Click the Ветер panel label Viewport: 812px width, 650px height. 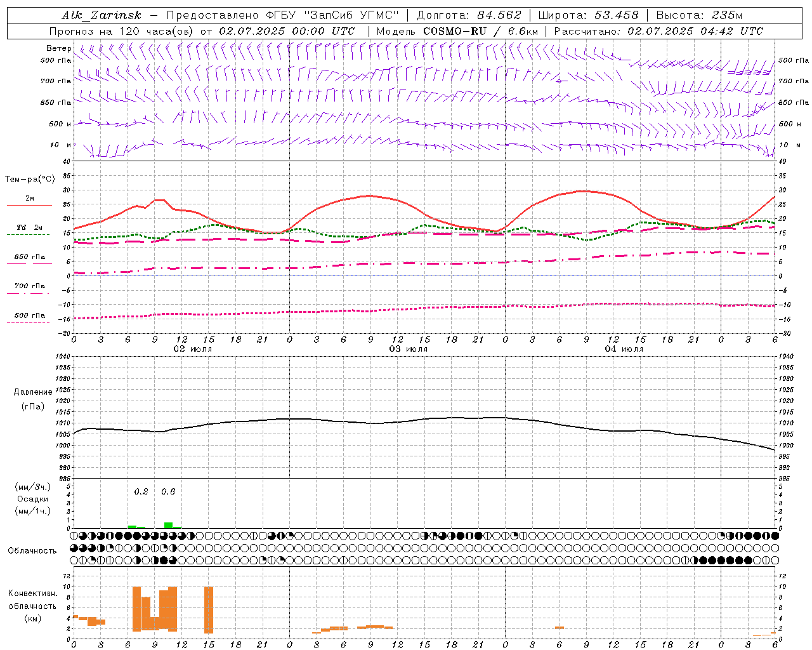pyautogui.click(x=59, y=48)
